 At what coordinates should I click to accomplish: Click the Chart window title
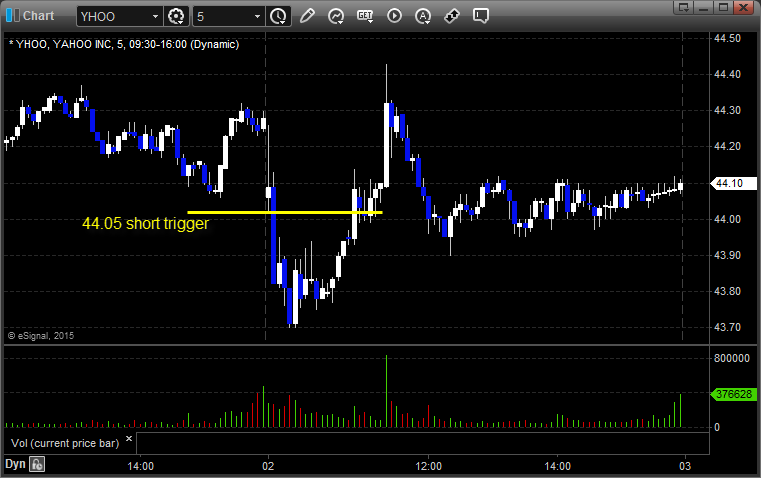(39, 16)
